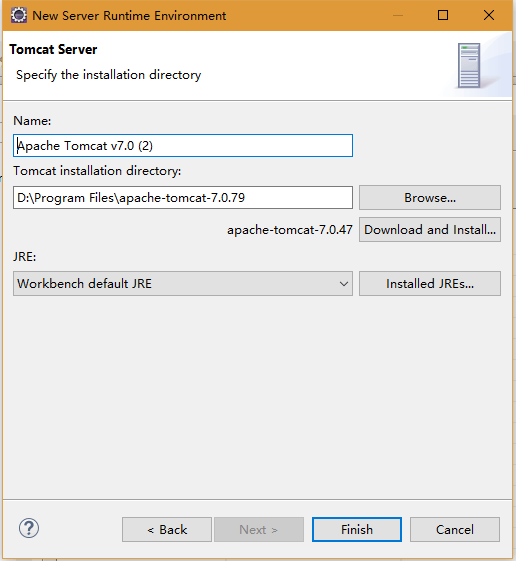Click the Tomcat Server heading

[53, 49]
